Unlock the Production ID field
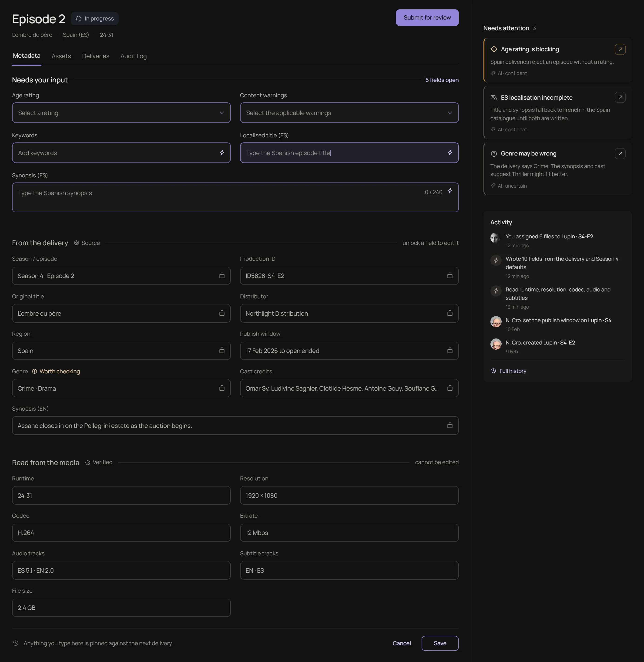 pyautogui.click(x=450, y=276)
